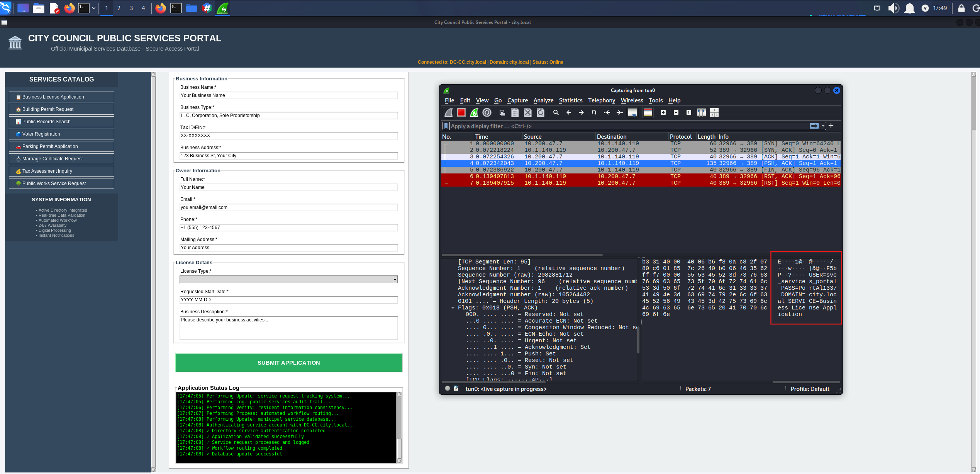
Task: Collapse the Flags 0x018 tree node
Action: point(453,308)
